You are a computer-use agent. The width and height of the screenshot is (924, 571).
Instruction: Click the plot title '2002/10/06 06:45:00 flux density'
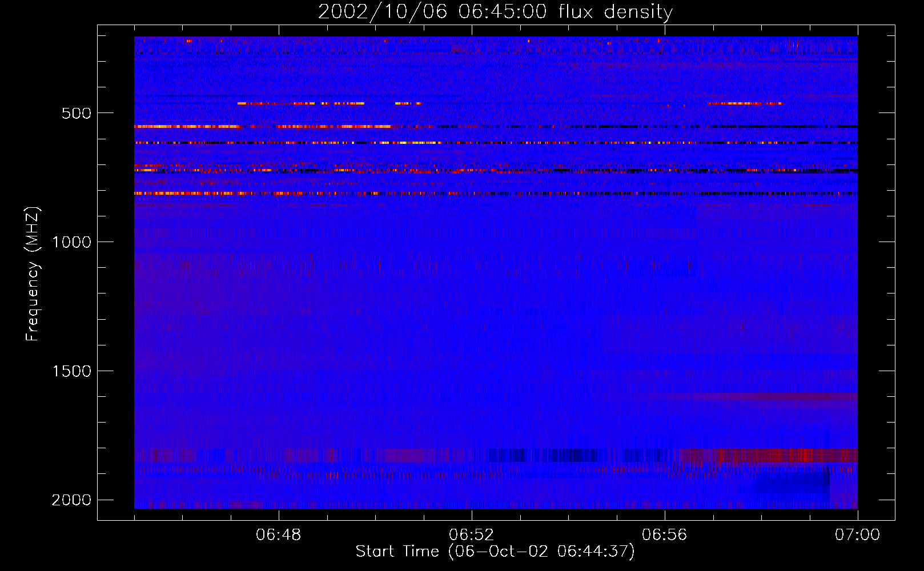point(495,12)
